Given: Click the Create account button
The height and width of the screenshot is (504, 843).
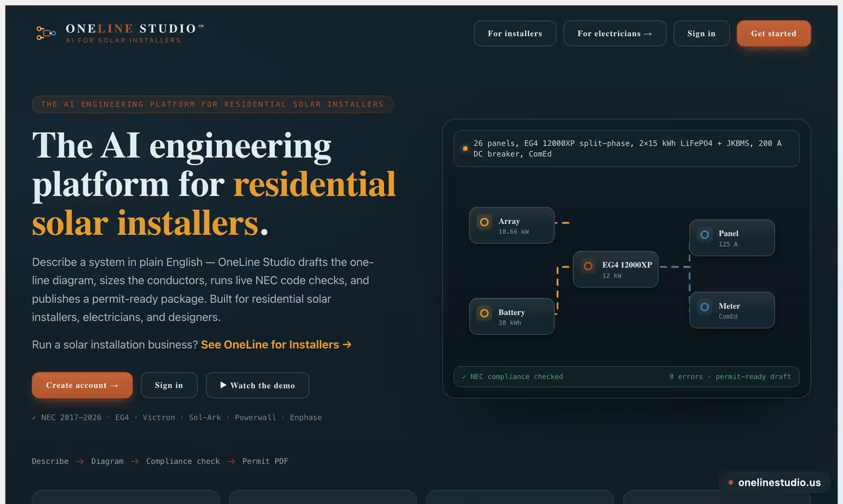Looking at the screenshot, I should pyautogui.click(x=82, y=385).
